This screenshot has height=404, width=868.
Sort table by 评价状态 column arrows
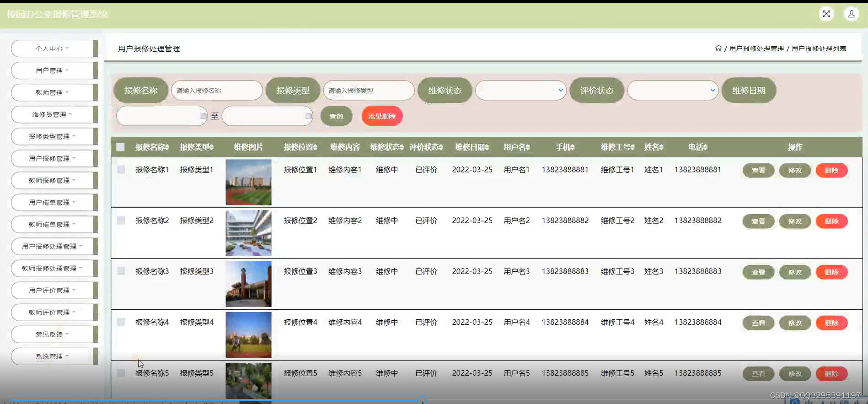pyautogui.click(x=441, y=147)
